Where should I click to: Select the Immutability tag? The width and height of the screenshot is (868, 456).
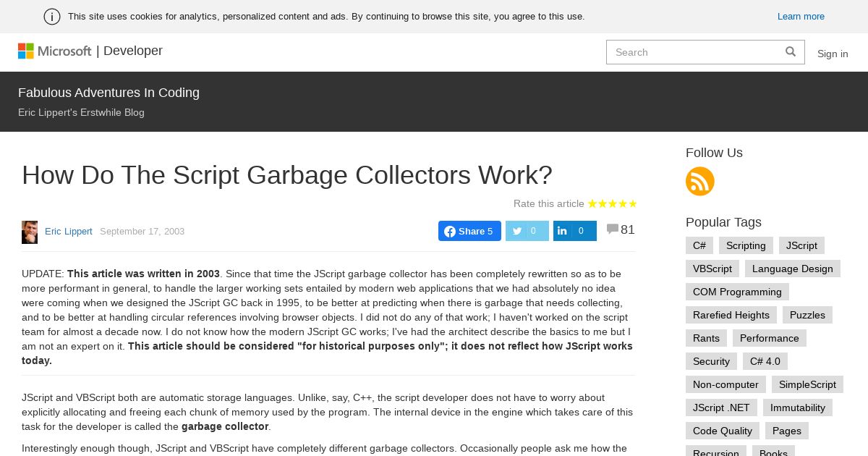pyautogui.click(x=798, y=408)
